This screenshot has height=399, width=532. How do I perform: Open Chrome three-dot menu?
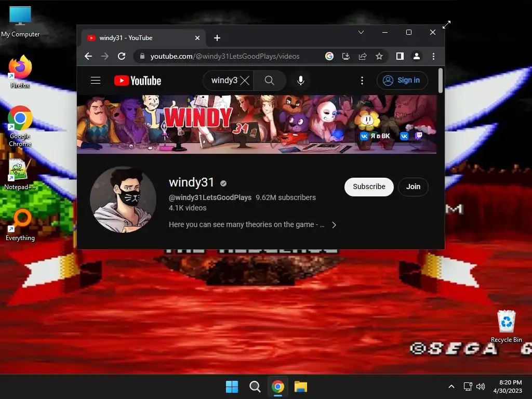click(x=433, y=56)
